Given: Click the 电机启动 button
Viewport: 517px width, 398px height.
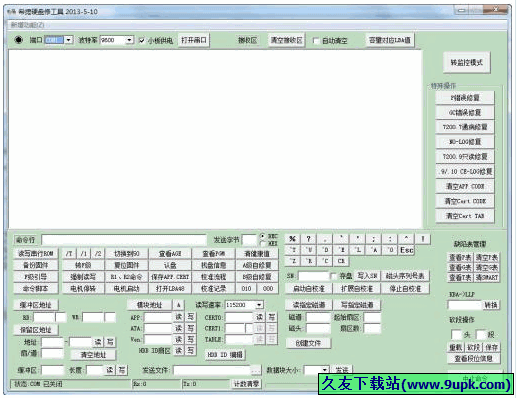Looking at the screenshot, I should coord(126,288).
